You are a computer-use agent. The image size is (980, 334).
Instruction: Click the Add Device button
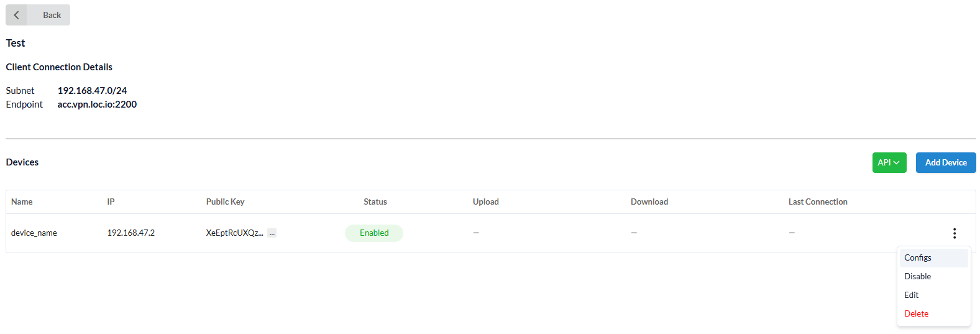(x=945, y=162)
